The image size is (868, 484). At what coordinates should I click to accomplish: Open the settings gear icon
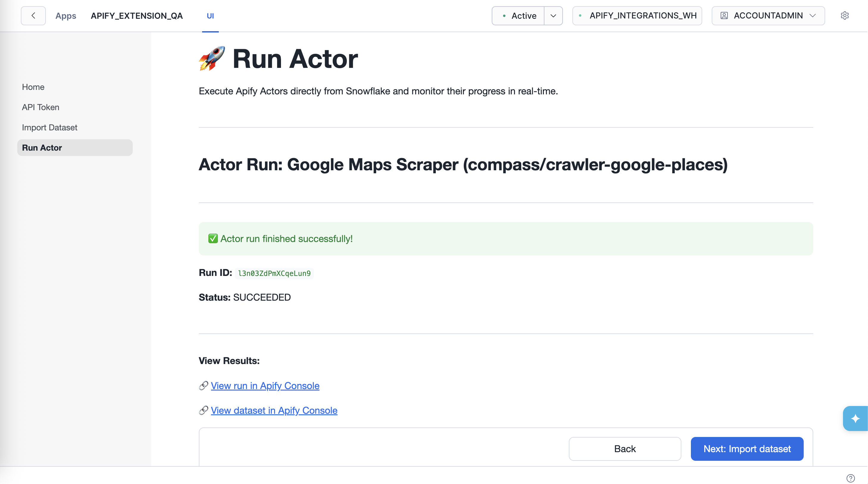tap(845, 15)
